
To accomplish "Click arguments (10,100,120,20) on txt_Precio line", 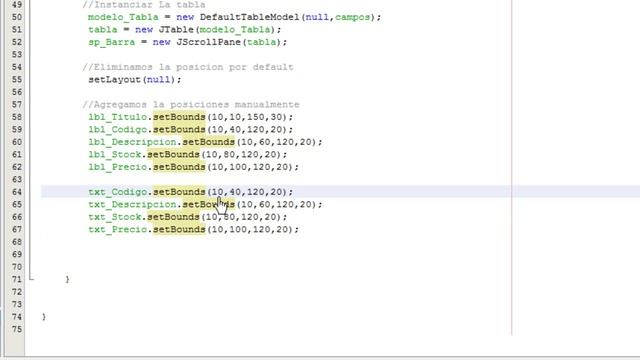I will tap(251, 229).
